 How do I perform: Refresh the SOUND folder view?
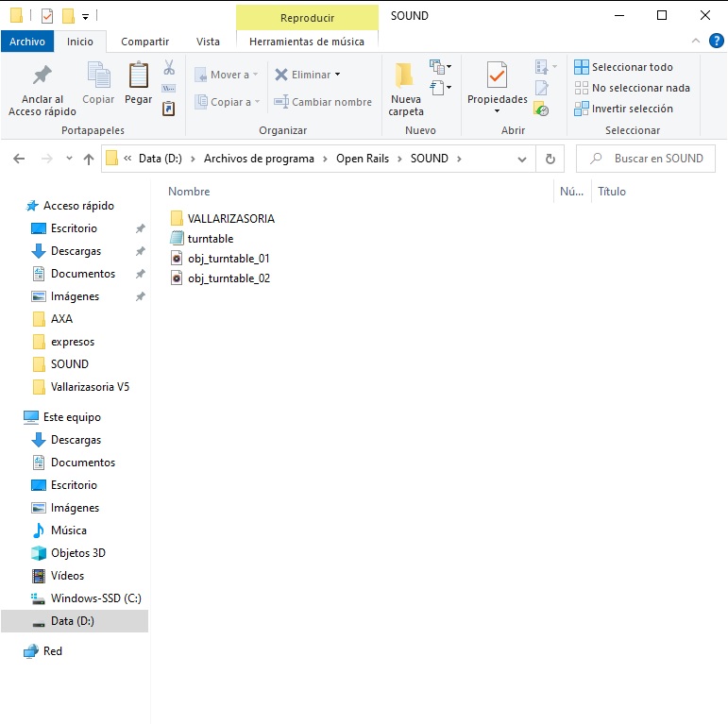pos(550,159)
